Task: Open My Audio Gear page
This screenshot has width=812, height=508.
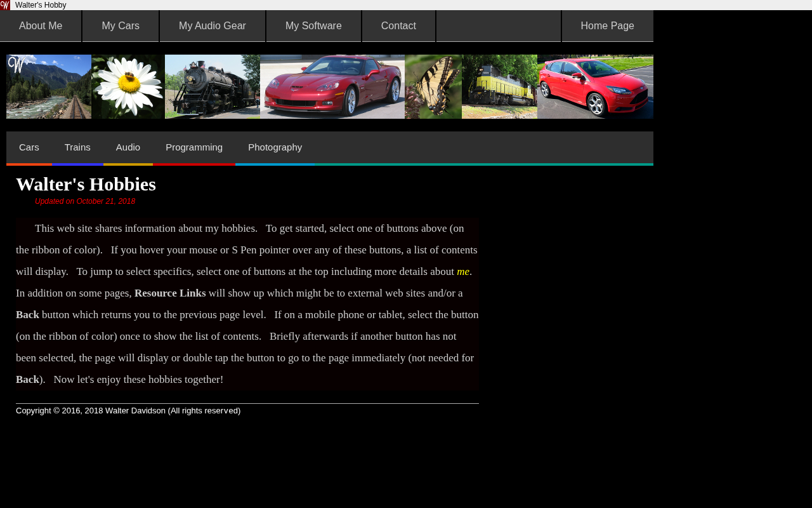Action: (213, 26)
